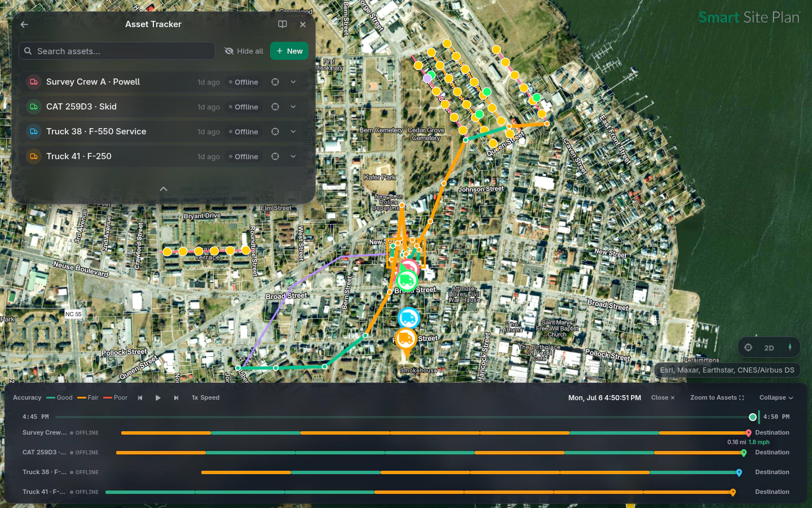Click CAT 259D3 green vehicle icon
The height and width of the screenshot is (508, 812).
tap(34, 107)
